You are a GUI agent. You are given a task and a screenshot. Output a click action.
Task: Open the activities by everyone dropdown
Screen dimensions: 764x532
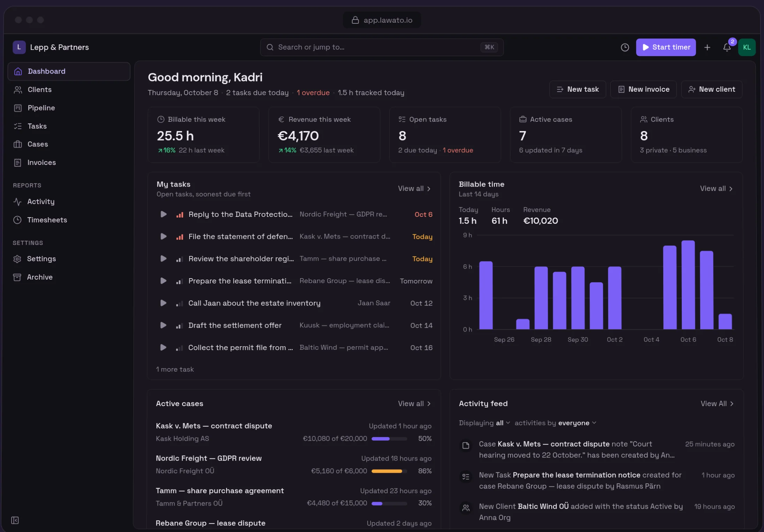pos(577,423)
